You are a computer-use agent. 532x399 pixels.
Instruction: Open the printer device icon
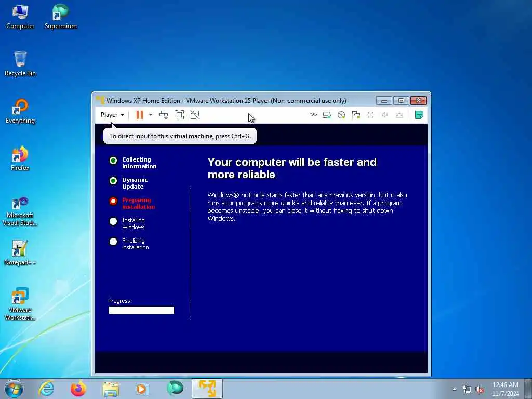tap(370, 115)
